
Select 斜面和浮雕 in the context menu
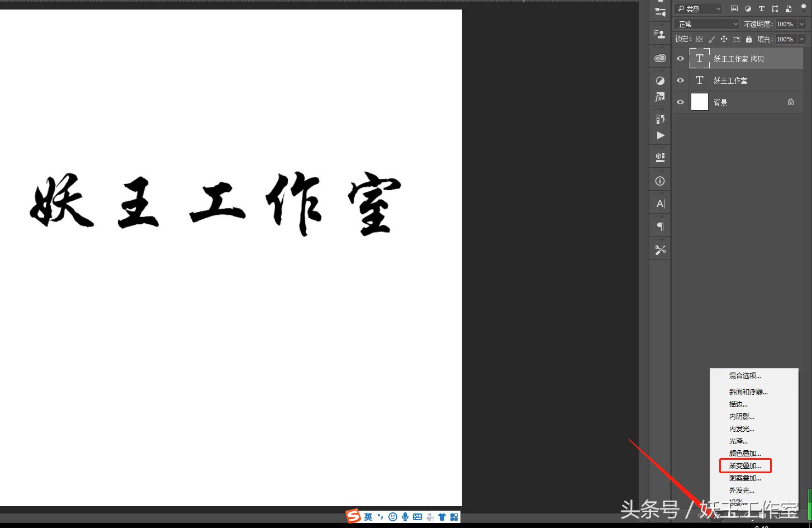point(748,391)
